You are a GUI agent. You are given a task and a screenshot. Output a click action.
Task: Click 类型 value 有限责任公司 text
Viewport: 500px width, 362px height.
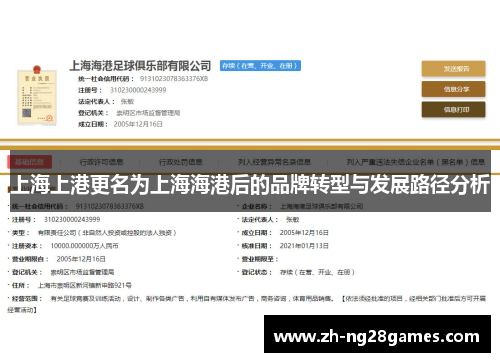click(107, 233)
